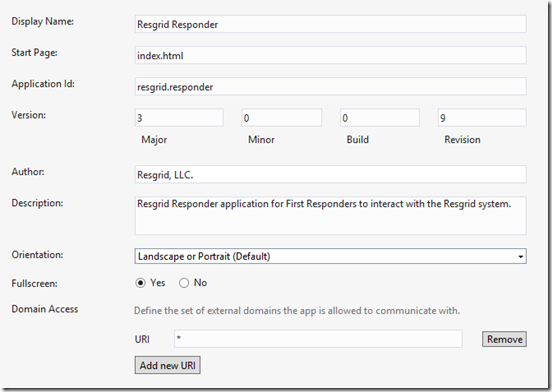Click the Description text area
The image size is (552, 392).
click(x=330, y=215)
